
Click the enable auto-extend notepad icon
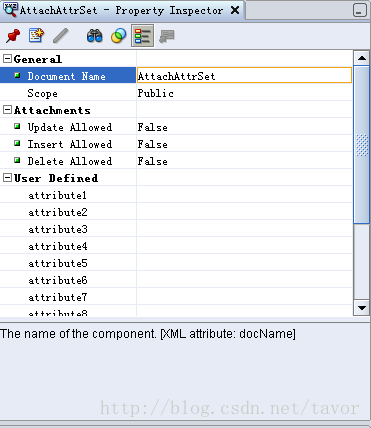pyautogui.click(x=36, y=35)
